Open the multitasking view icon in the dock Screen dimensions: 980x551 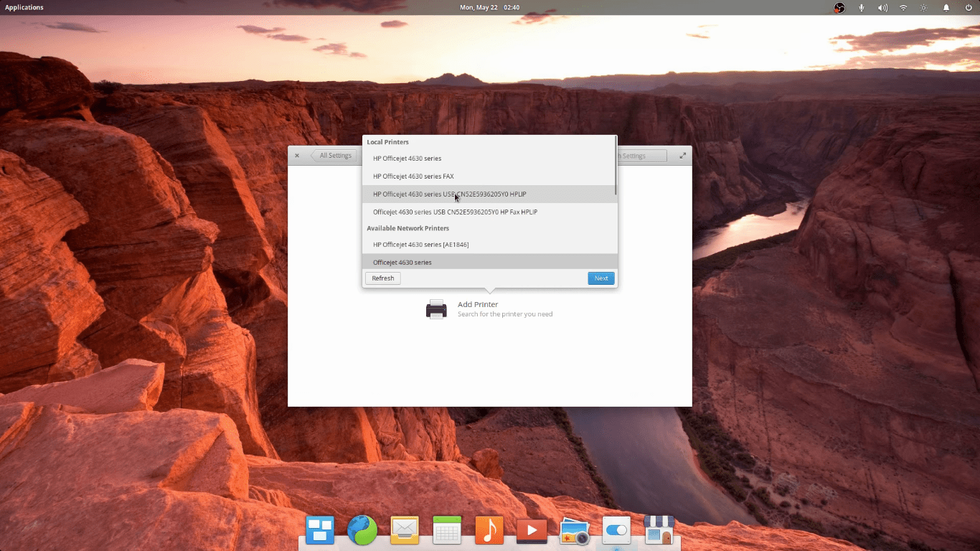pyautogui.click(x=320, y=530)
